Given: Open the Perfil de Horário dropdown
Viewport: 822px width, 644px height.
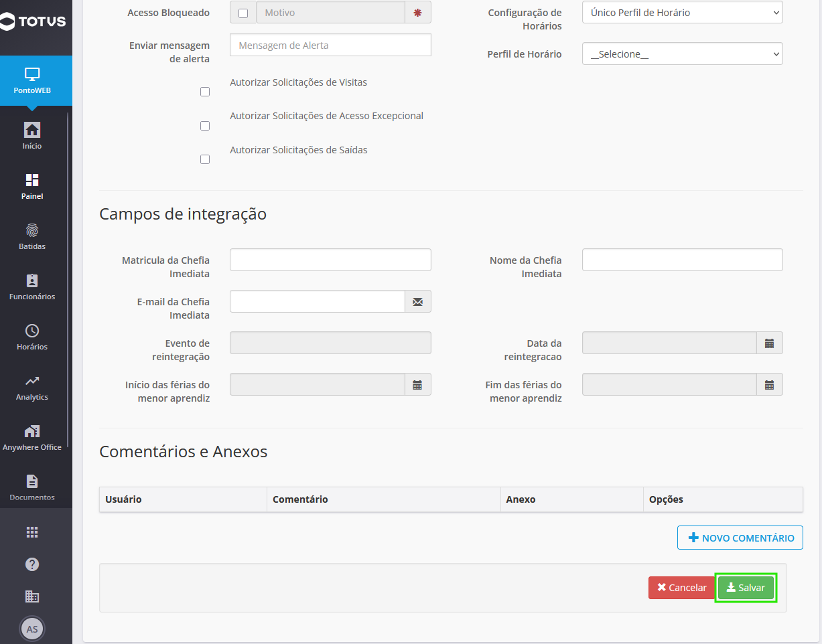Looking at the screenshot, I should pyautogui.click(x=683, y=54).
